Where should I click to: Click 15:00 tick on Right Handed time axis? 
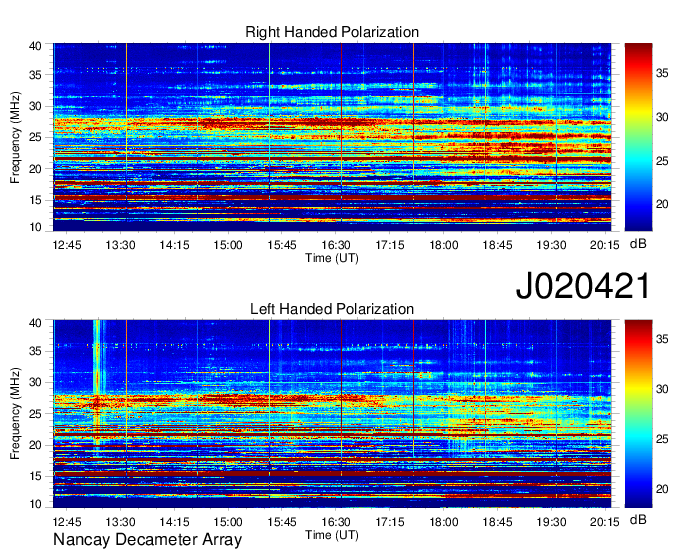(x=228, y=245)
